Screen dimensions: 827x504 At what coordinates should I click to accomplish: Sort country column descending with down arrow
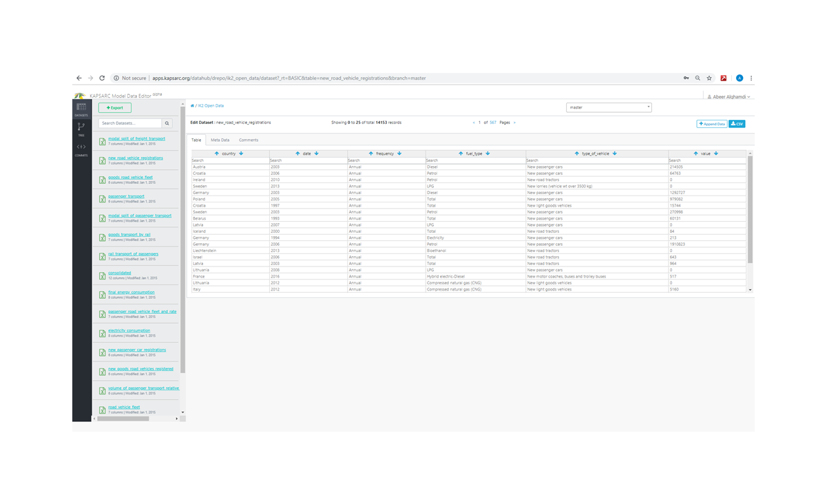tap(241, 154)
